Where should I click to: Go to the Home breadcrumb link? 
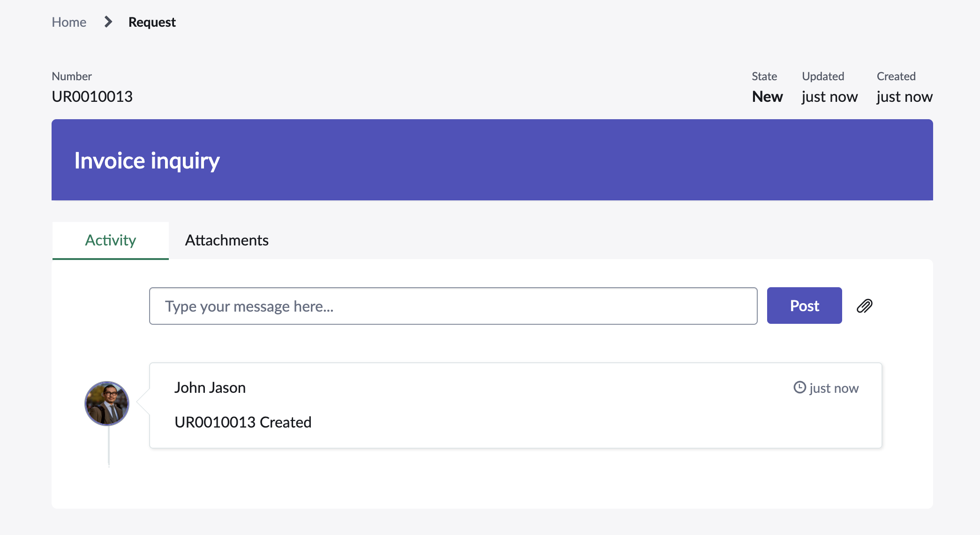click(69, 22)
